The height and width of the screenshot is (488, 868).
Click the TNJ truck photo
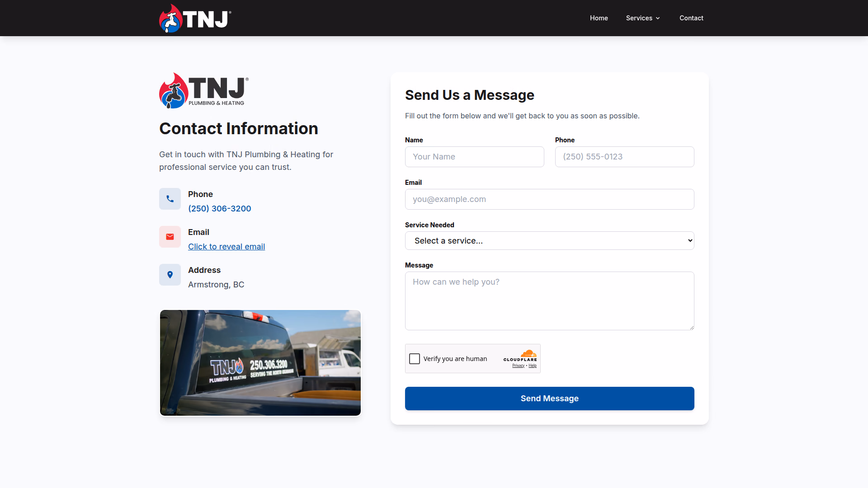260,363
